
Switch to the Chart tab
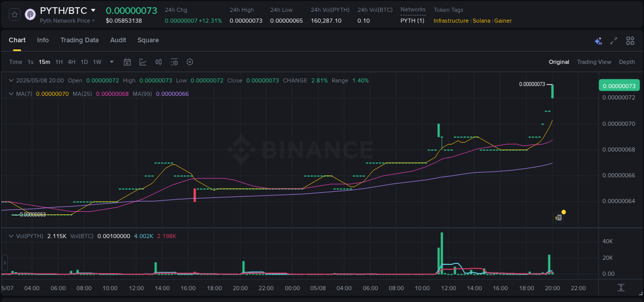[x=17, y=40]
